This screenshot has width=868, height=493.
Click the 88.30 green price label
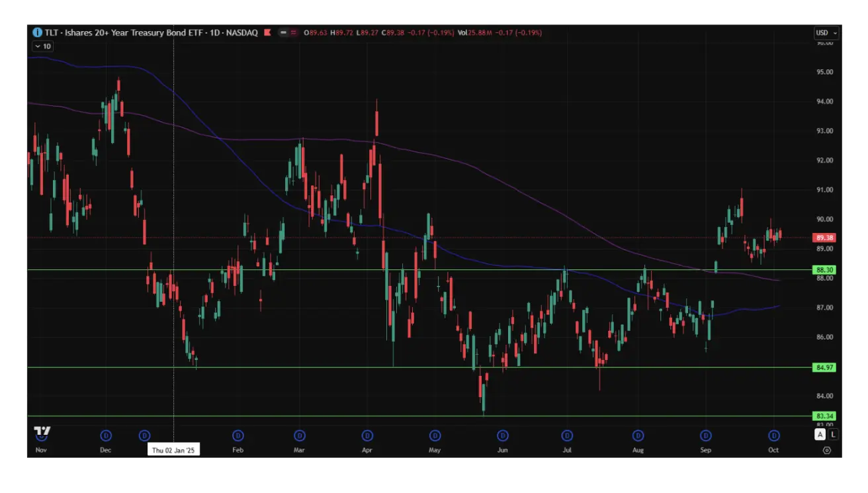pyautogui.click(x=824, y=270)
